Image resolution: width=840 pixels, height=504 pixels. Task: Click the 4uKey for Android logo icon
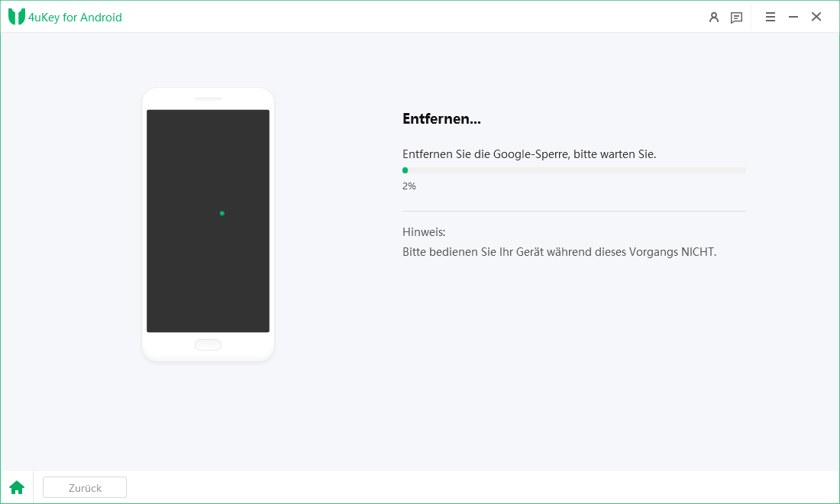tap(16, 16)
